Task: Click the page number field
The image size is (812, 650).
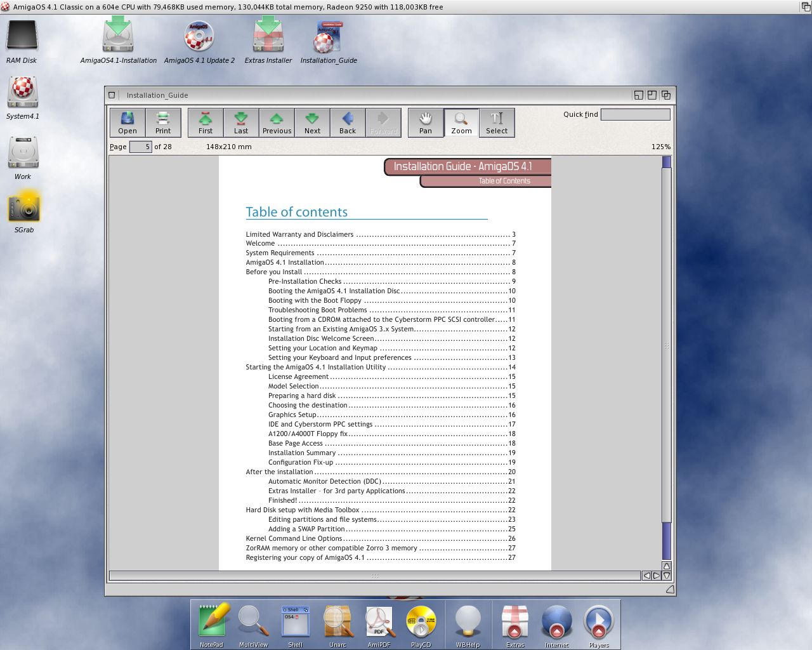Action: tap(140, 147)
